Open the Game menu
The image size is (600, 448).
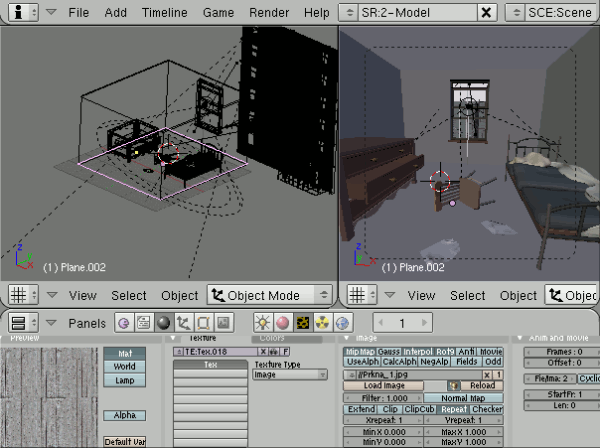[x=218, y=13]
